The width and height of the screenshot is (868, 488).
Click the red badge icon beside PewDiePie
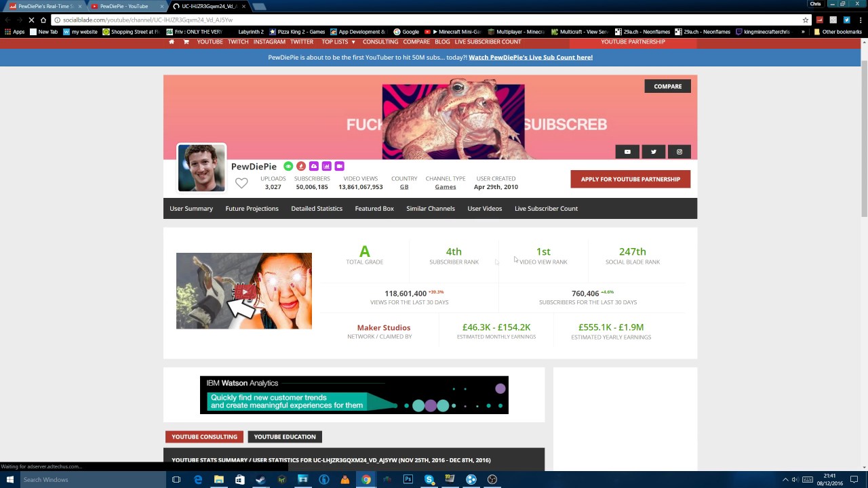pos(301,166)
